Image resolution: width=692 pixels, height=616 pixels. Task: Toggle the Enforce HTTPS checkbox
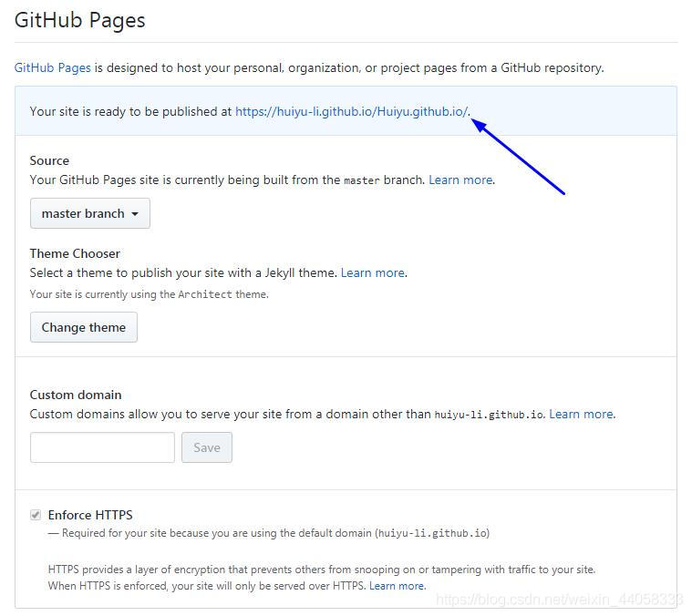(36, 515)
